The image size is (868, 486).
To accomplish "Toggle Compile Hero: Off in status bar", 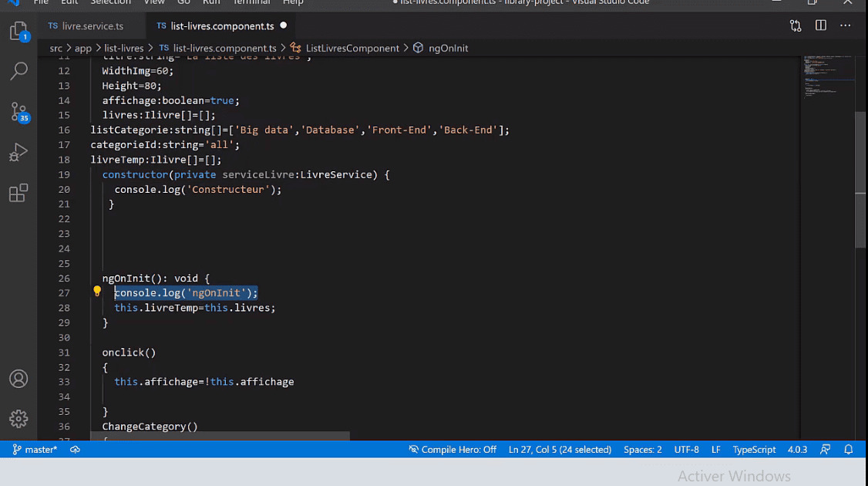I will click(x=453, y=450).
